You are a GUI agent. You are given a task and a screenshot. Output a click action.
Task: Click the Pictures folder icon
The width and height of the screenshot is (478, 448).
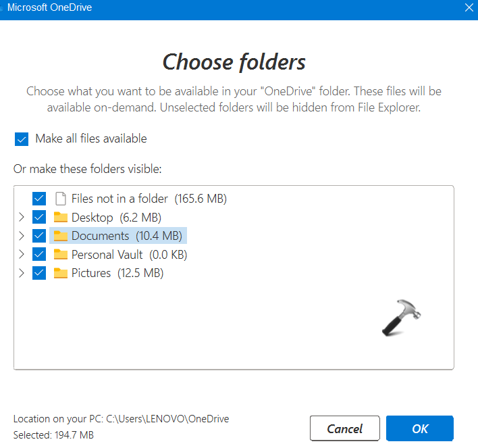pos(61,274)
